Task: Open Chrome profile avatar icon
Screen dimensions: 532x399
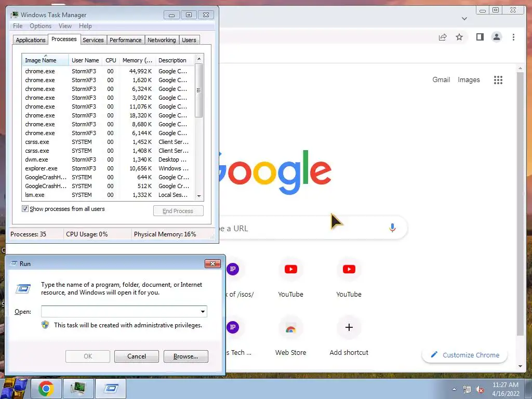Action: tap(496, 37)
